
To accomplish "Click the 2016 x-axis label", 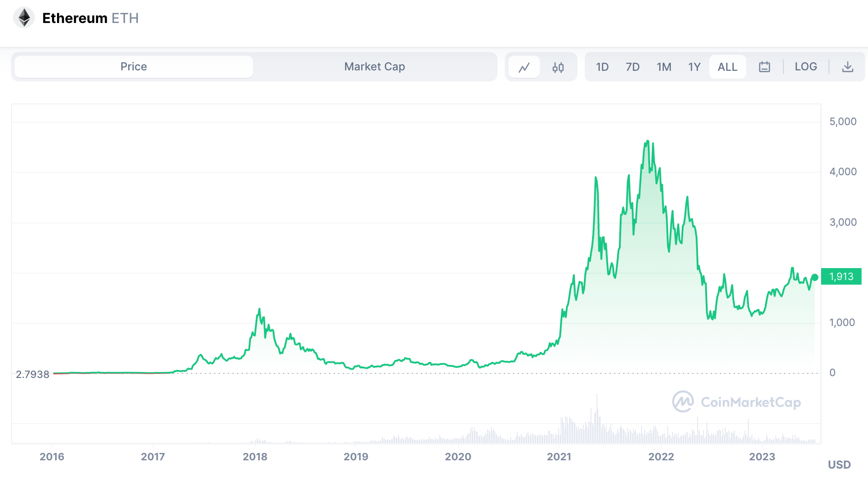I will coord(52,457).
